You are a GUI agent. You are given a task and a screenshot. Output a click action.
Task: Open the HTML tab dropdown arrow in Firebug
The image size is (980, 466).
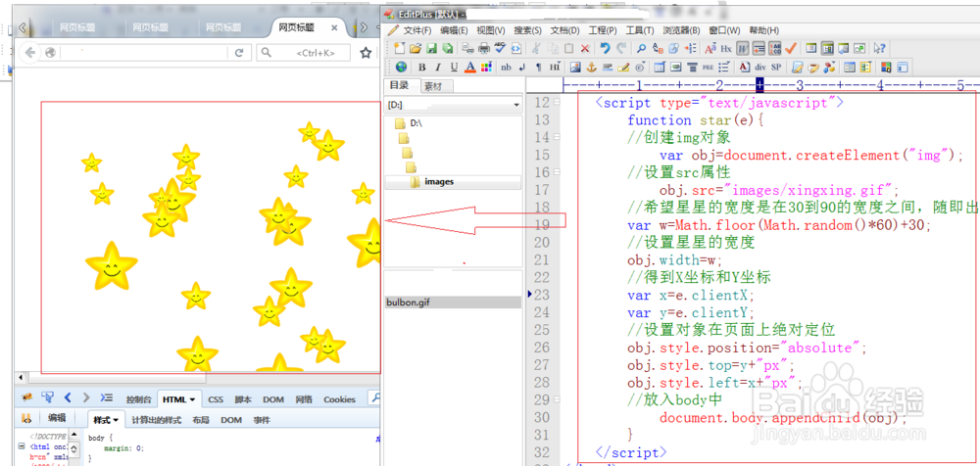[192, 399]
